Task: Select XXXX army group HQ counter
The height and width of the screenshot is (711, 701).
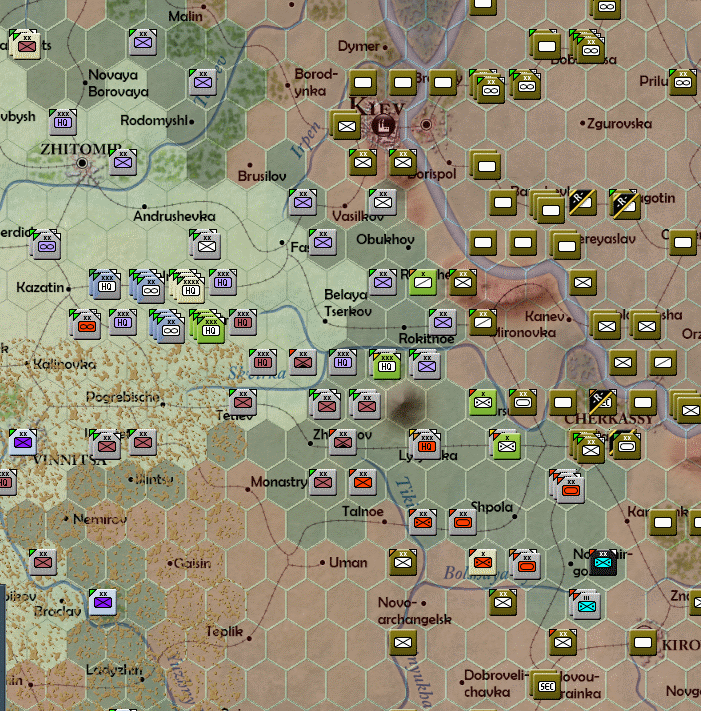Action: coord(190,290)
